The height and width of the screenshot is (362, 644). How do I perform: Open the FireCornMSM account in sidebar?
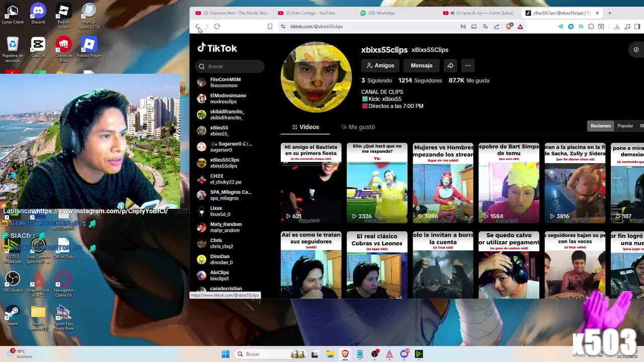[x=229, y=82]
